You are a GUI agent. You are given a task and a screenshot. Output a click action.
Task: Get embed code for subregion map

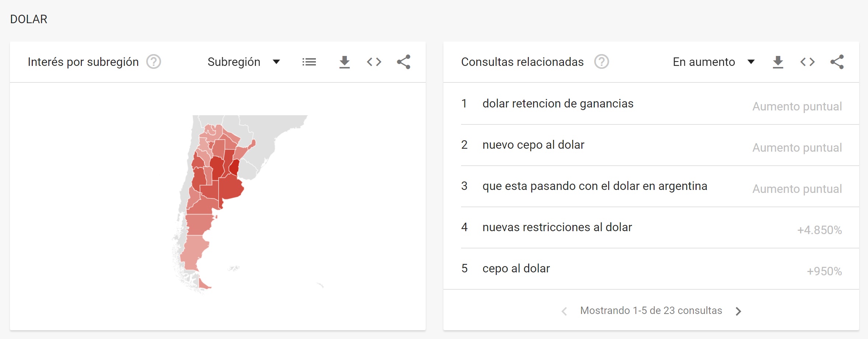click(x=374, y=62)
